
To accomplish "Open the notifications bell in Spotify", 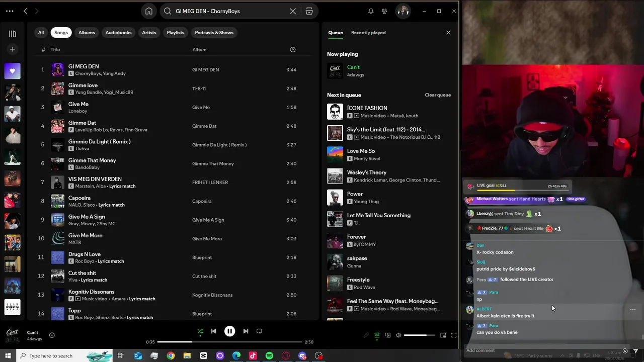I will point(371,11).
